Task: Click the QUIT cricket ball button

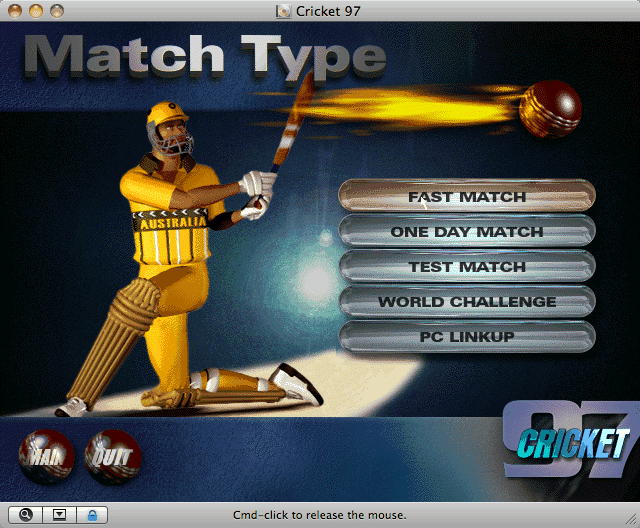Action: [113, 457]
